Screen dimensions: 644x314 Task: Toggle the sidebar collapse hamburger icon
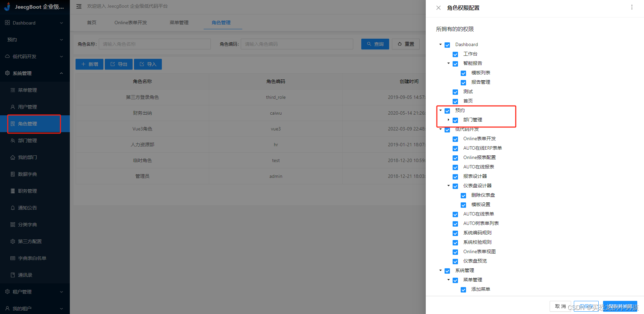click(x=79, y=6)
